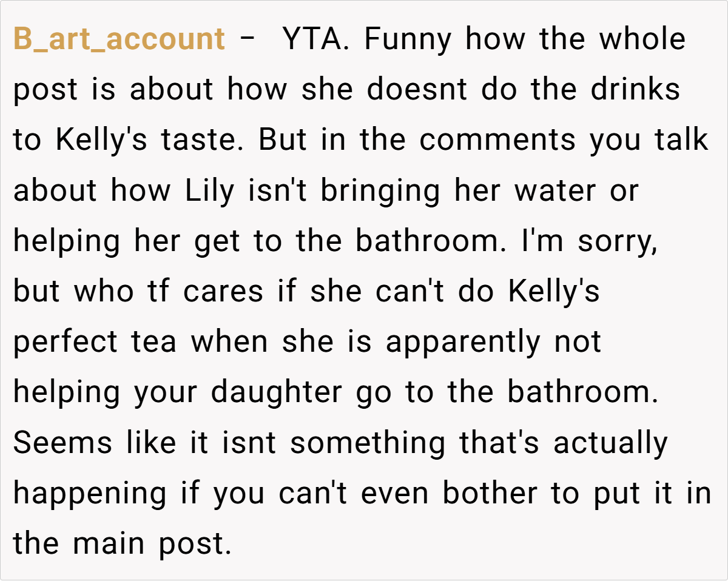Click the word "bother" in the comment

490,493
